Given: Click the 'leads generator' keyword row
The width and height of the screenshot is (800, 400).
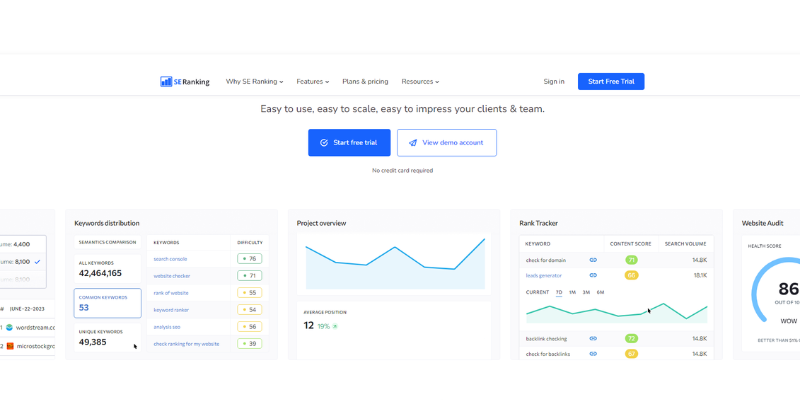Looking at the screenshot, I should pos(616,276).
